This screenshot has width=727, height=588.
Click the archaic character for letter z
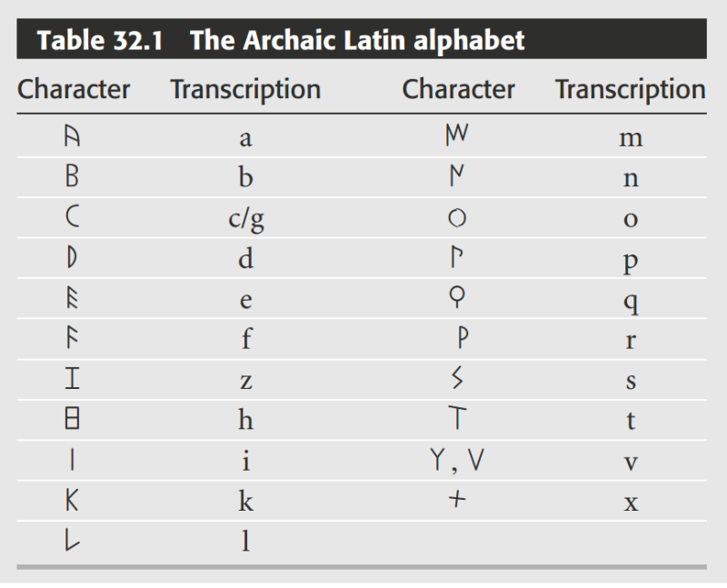coord(73,379)
